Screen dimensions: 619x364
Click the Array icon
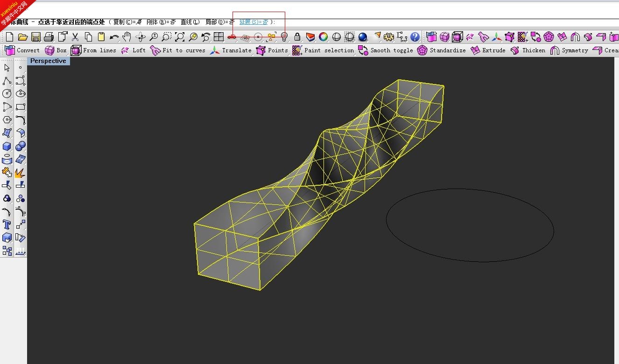pyautogui.click(x=7, y=251)
